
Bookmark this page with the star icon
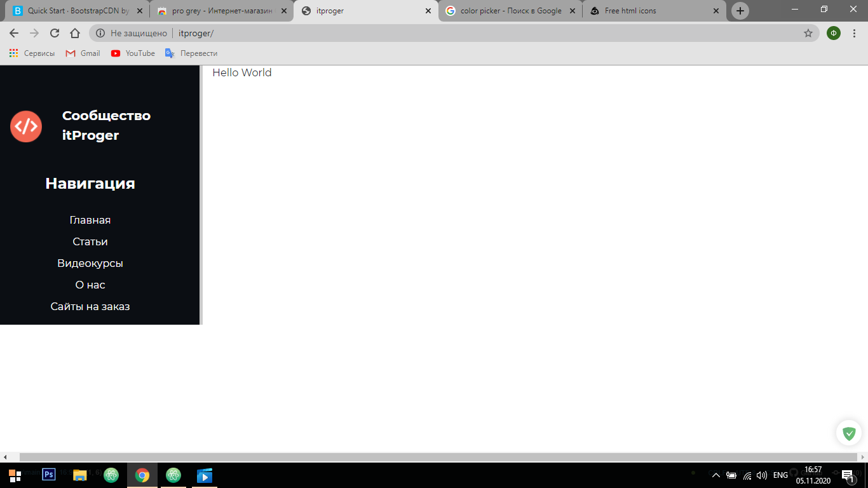click(808, 33)
